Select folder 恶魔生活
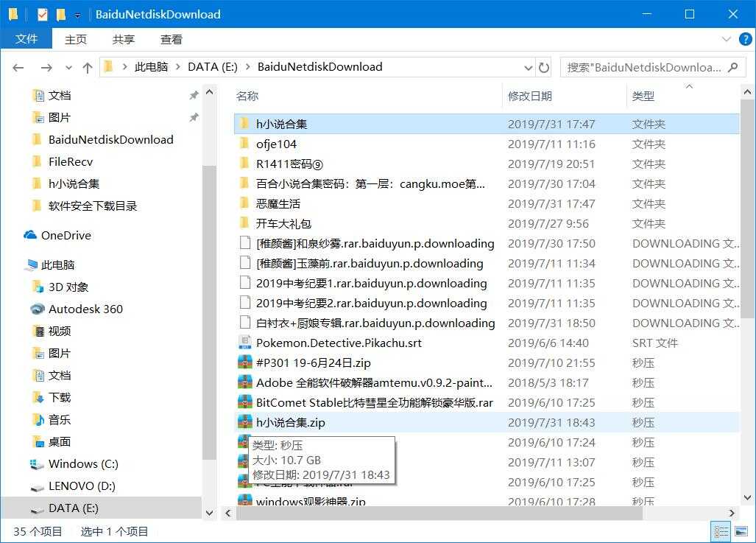 coord(278,203)
